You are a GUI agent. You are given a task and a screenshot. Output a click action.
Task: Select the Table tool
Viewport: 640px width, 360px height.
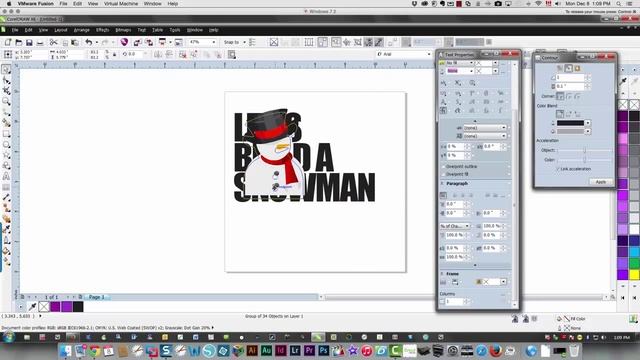pos(6,187)
